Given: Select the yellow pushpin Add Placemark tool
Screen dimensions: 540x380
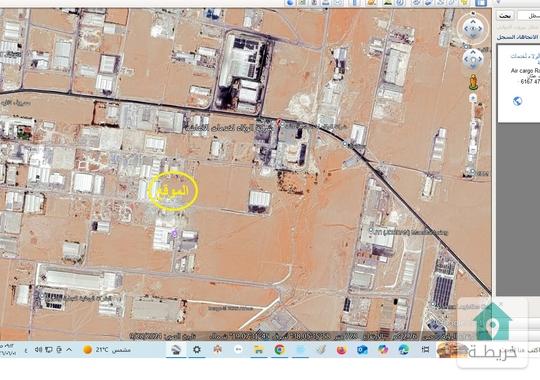Looking at the screenshot, I should (x=465, y=3).
